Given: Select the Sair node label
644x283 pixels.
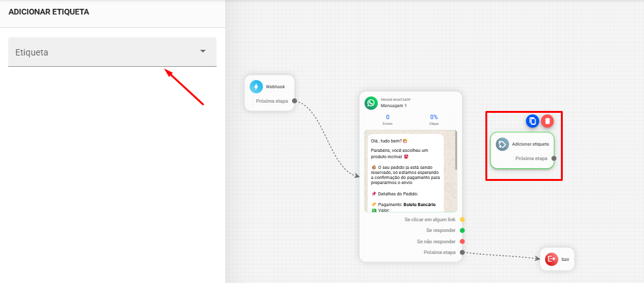Looking at the screenshot, I should coord(565,259).
